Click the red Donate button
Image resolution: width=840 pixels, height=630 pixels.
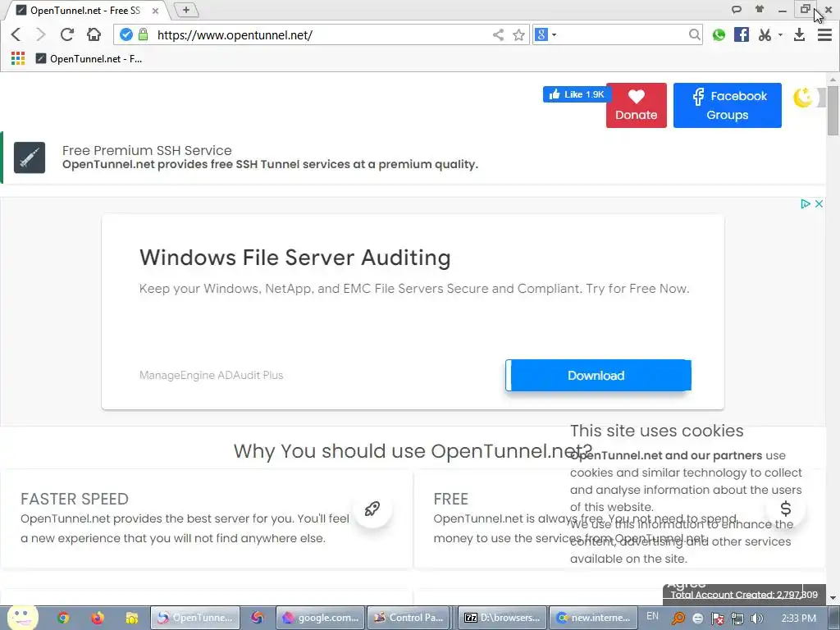pyautogui.click(x=636, y=105)
